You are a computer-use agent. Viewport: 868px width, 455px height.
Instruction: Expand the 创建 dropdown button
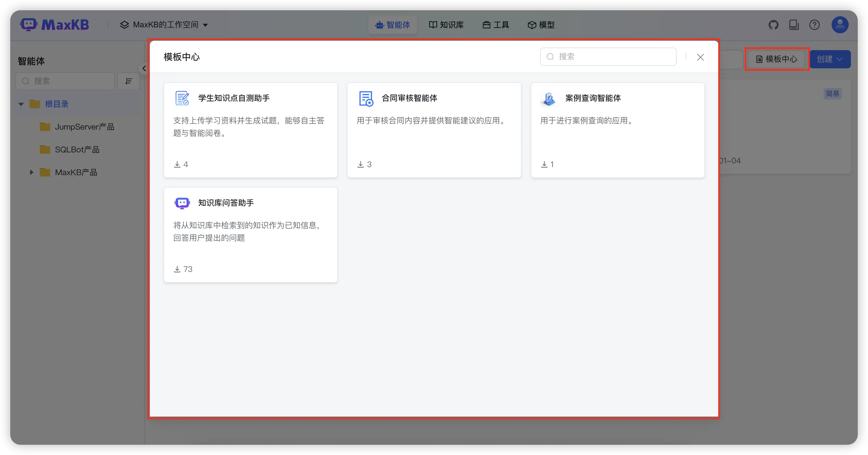point(830,59)
